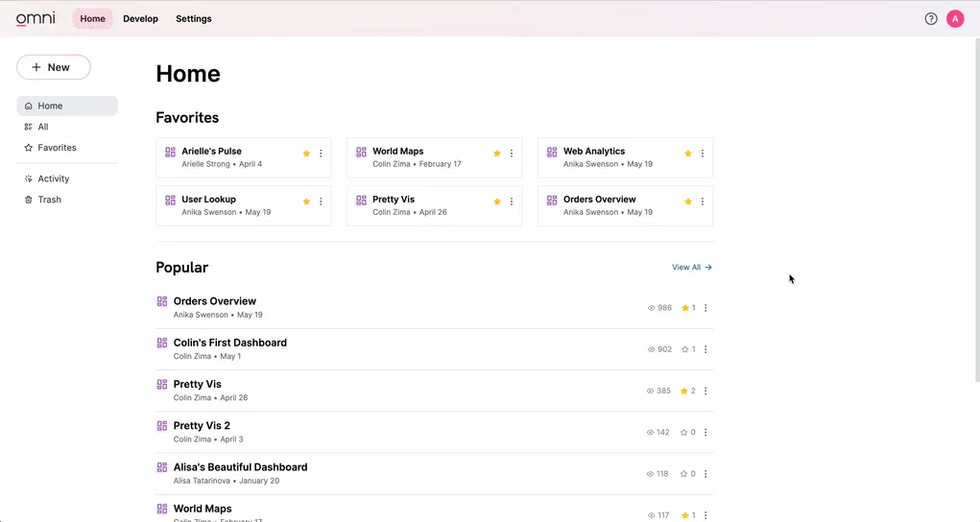This screenshot has width=980, height=522.
Task: Follow the View All link
Action: 692,268
